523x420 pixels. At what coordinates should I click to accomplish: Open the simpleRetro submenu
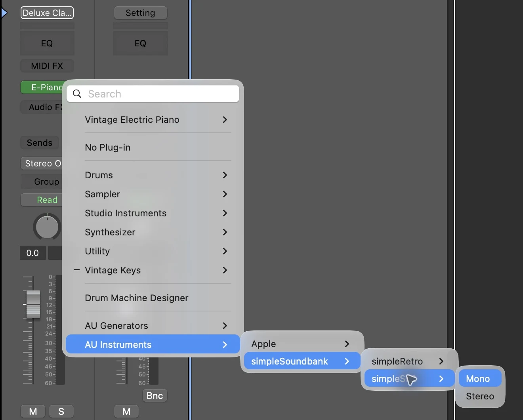click(x=409, y=361)
